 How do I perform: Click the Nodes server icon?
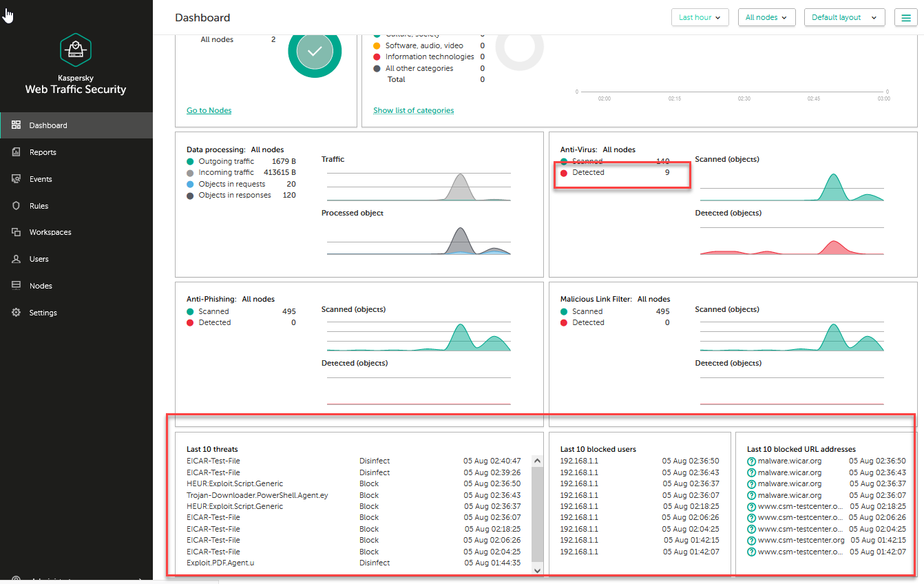[x=16, y=286]
